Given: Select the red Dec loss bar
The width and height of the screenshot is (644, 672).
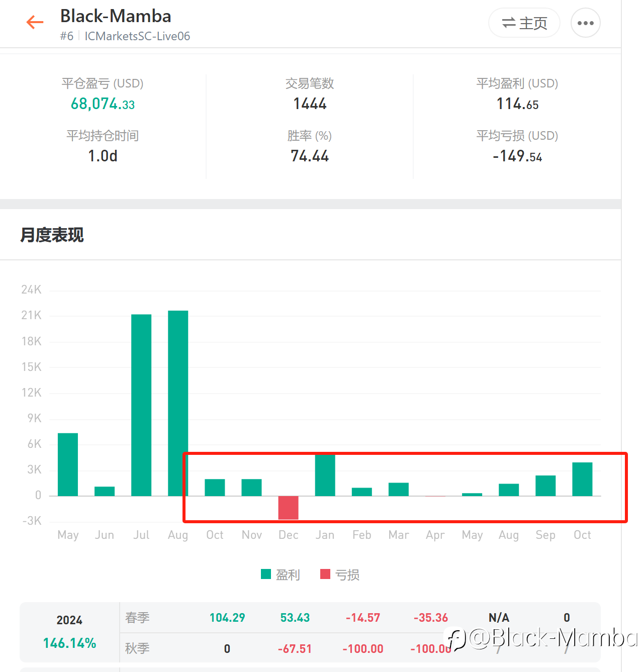Looking at the screenshot, I should (x=289, y=508).
